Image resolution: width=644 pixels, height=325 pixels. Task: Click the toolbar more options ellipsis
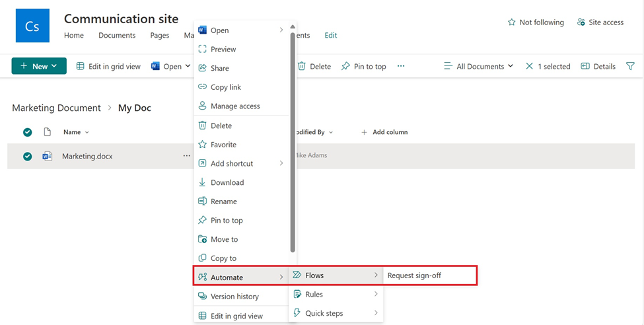[x=400, y=66]
